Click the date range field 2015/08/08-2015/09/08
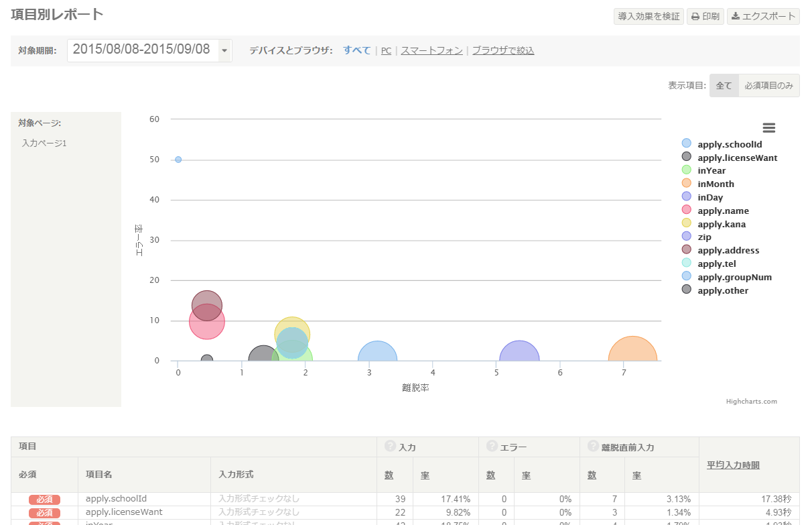This screenshot has width=812, height=525. coord(142,50)
